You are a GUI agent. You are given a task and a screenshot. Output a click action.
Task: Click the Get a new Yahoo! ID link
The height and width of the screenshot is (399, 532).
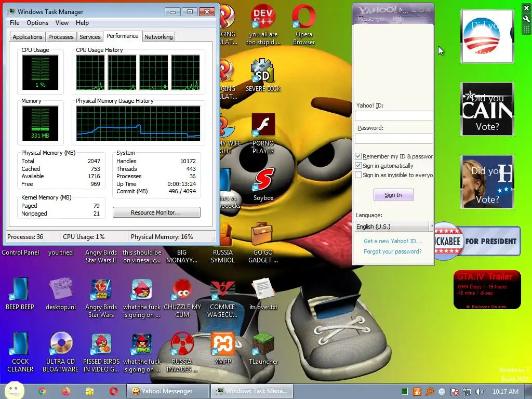(x=393, y=241)
